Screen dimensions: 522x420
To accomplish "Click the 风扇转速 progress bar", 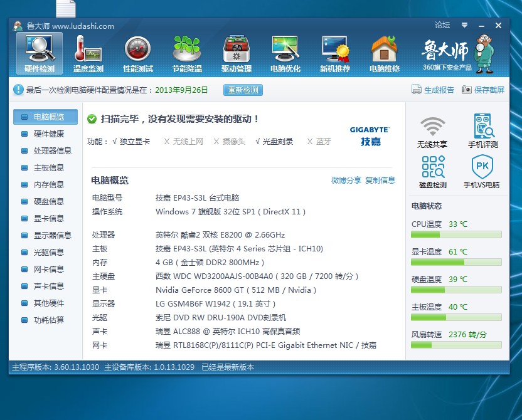I will tap(456, 345).
